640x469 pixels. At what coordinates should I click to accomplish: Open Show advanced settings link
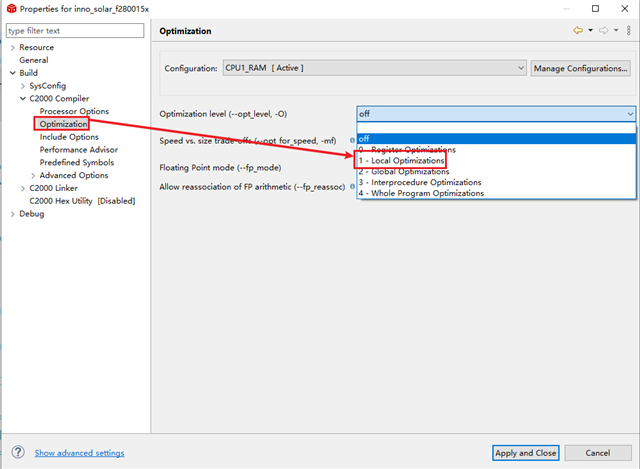[79, 453]
